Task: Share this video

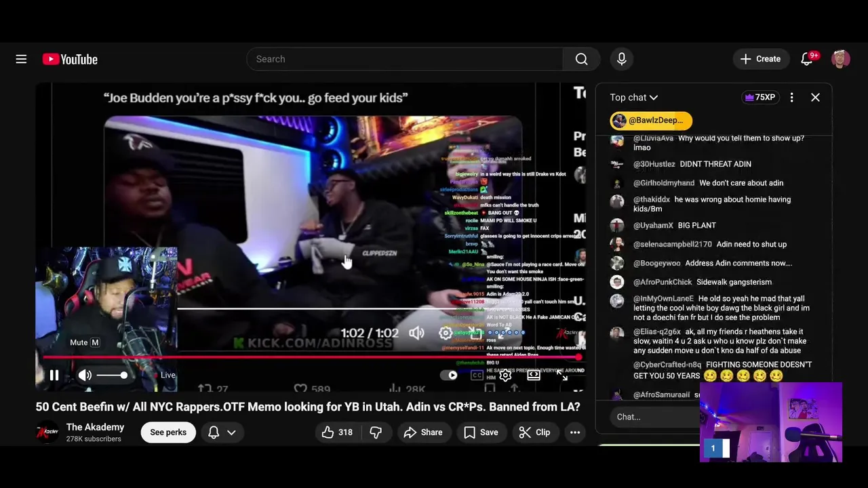Action: click(x=423, y=432)
